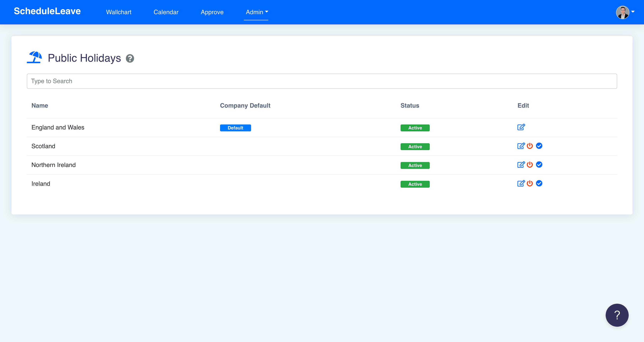Open the Calendar page

pyautogui.click(x=166, y=12)
